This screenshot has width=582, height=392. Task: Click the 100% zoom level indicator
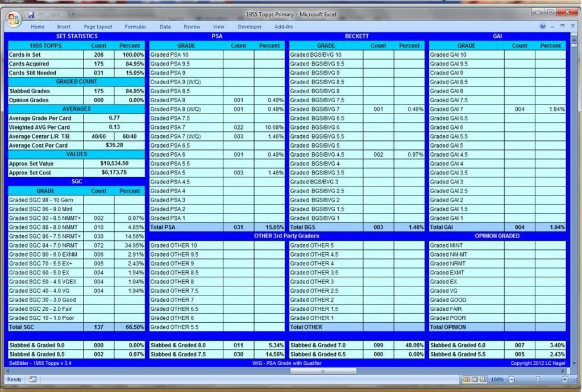[x=497, y=380]
